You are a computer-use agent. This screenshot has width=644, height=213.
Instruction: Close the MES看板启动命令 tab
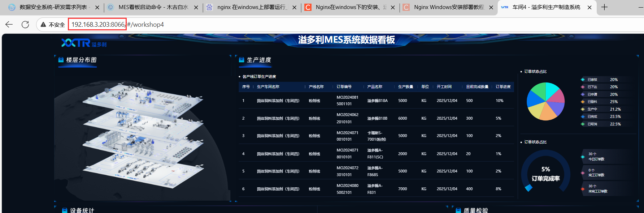point(196,7)
